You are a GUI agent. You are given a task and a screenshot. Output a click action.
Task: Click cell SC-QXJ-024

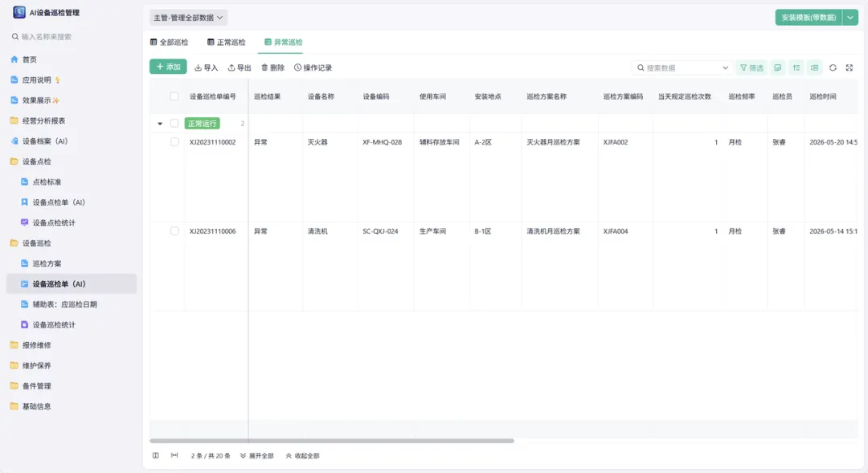coord(380,231)
